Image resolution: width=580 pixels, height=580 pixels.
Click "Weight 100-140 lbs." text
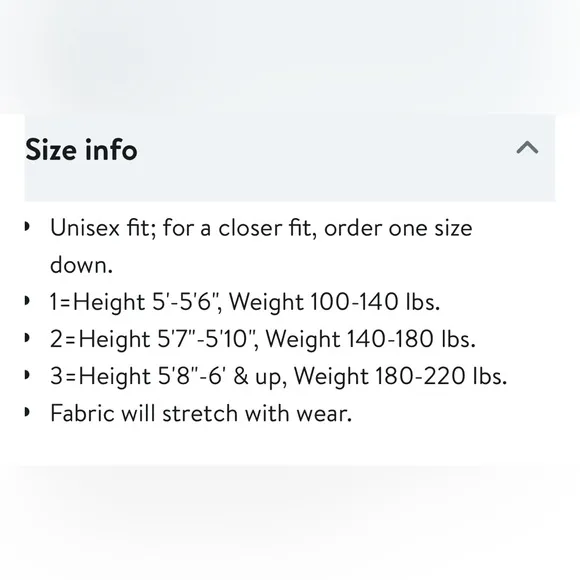[x=335, y=302]
